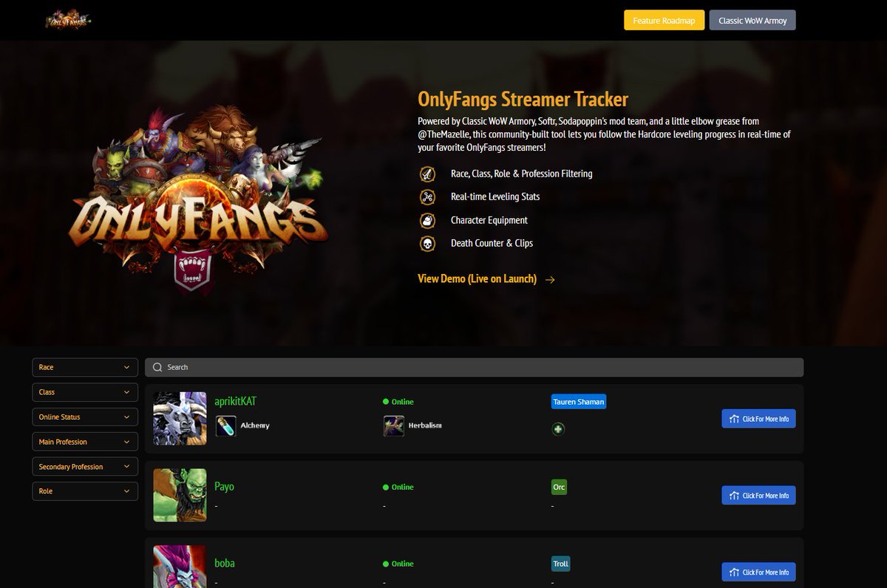The height and width of the screenshot is (588, 887).
Task: Click the aprikitKAT streamer name
Action: (x=235, y=401)
